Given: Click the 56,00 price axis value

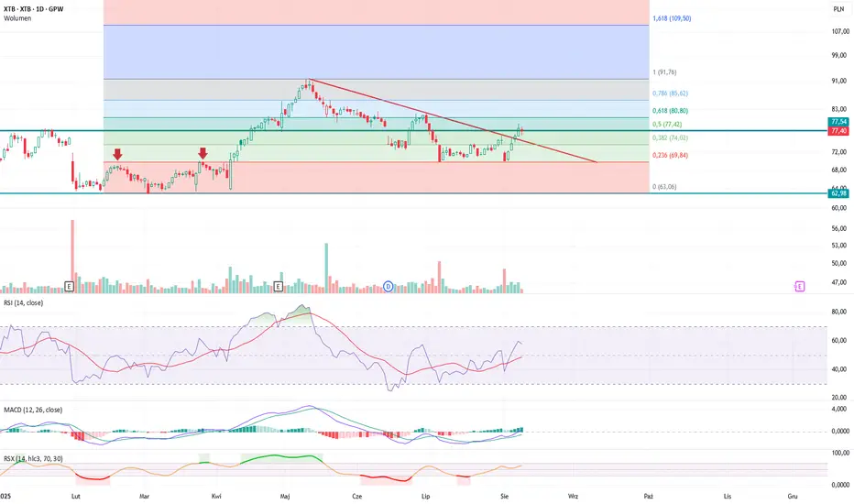Looking at the screenshot, I should [839, 228].
